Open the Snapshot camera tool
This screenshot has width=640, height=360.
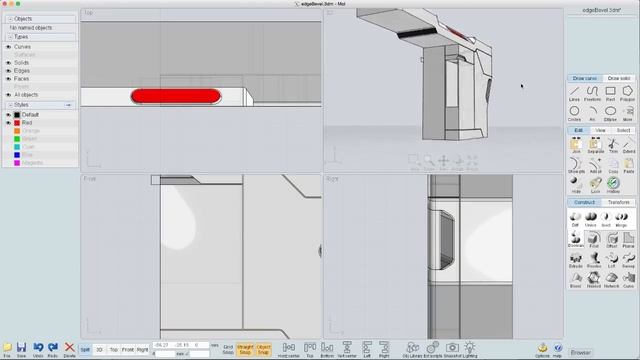click(452, 350)
